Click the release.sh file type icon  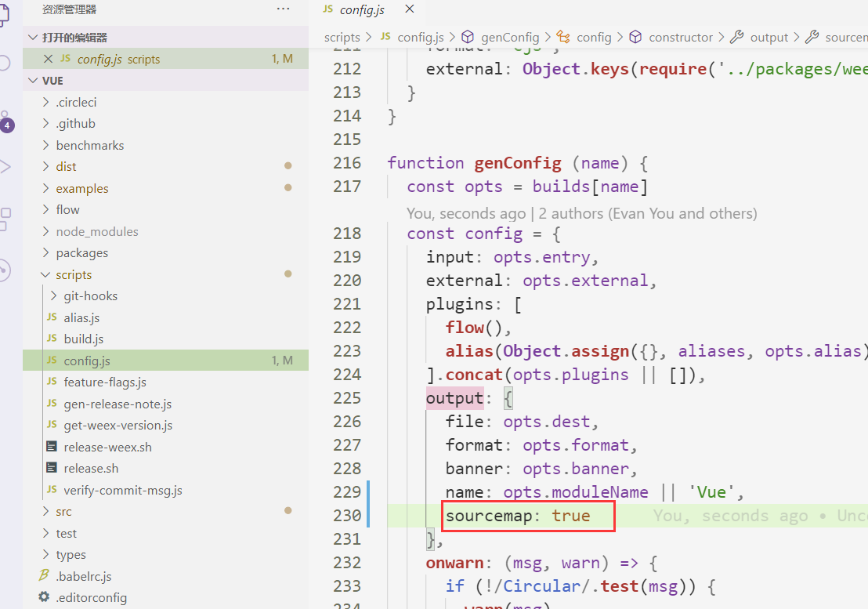pyautogui.click(x=52, y=468)
